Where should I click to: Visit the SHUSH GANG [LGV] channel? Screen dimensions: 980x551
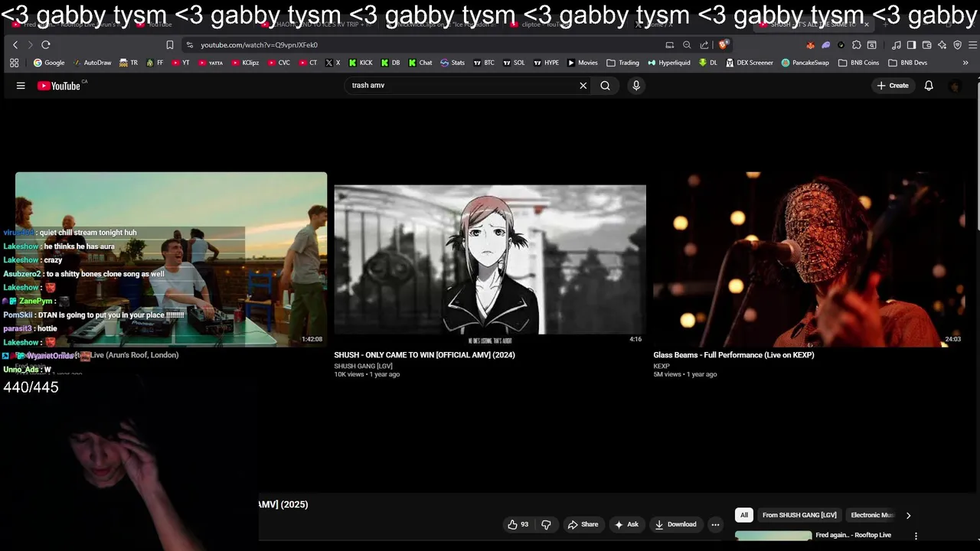(363, 366)
